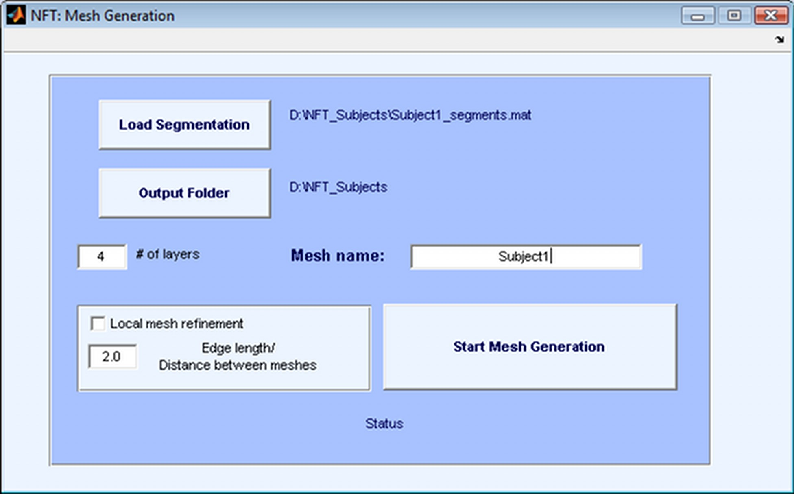This screenshot has height=494, width=794.
Task: Click the dock window arrow icon
Action: point(779,40)
